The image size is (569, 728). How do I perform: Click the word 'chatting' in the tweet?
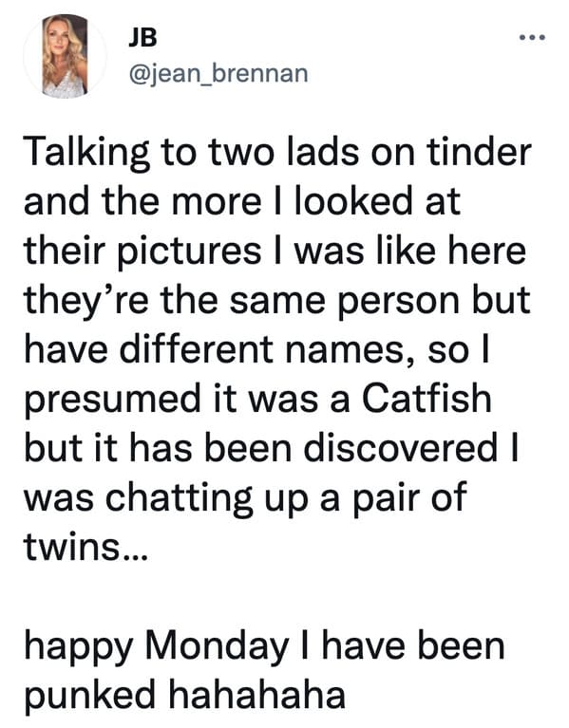(x=179, y=498)
